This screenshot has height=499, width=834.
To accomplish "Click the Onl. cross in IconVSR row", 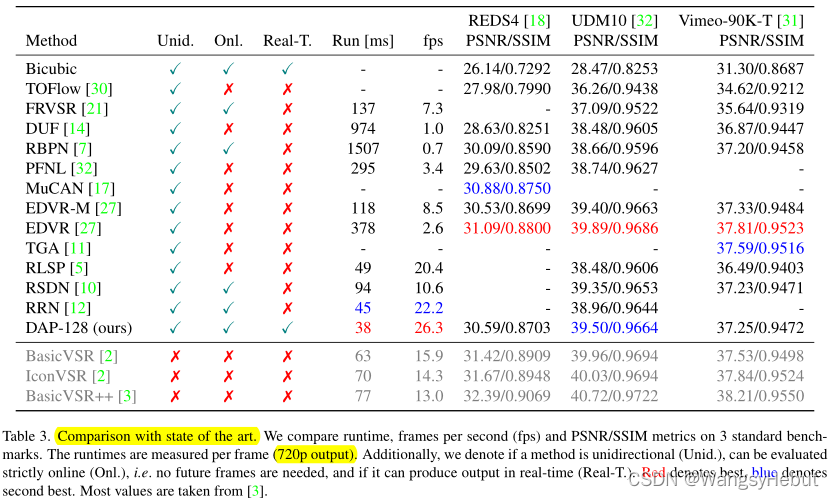I will click(x=228, y=377).
